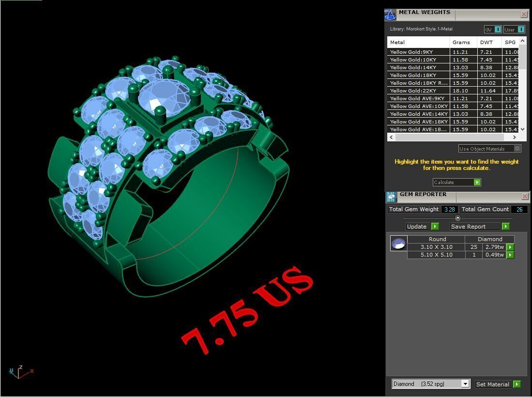The height and width of the screenshot is (397, 532).
Task: Click the metal list scroll down arrow
Action: click(522, 129)
